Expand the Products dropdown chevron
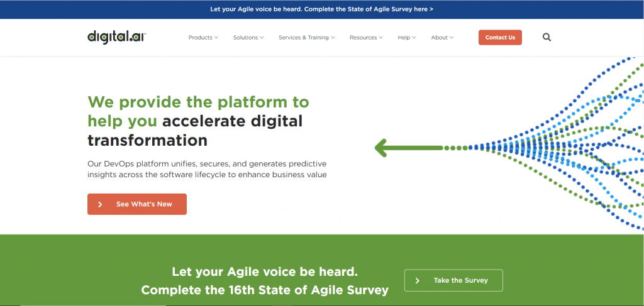Screen dimensions: 644x306 [x=216, y=38]
